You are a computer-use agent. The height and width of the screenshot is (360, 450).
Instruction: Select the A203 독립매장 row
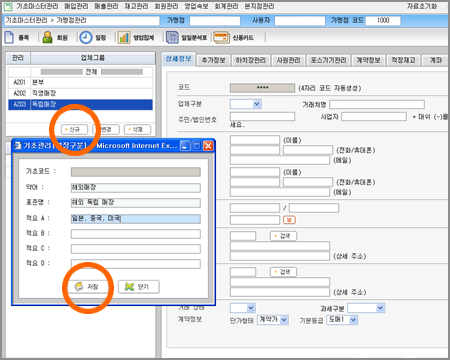coord(80,104)
